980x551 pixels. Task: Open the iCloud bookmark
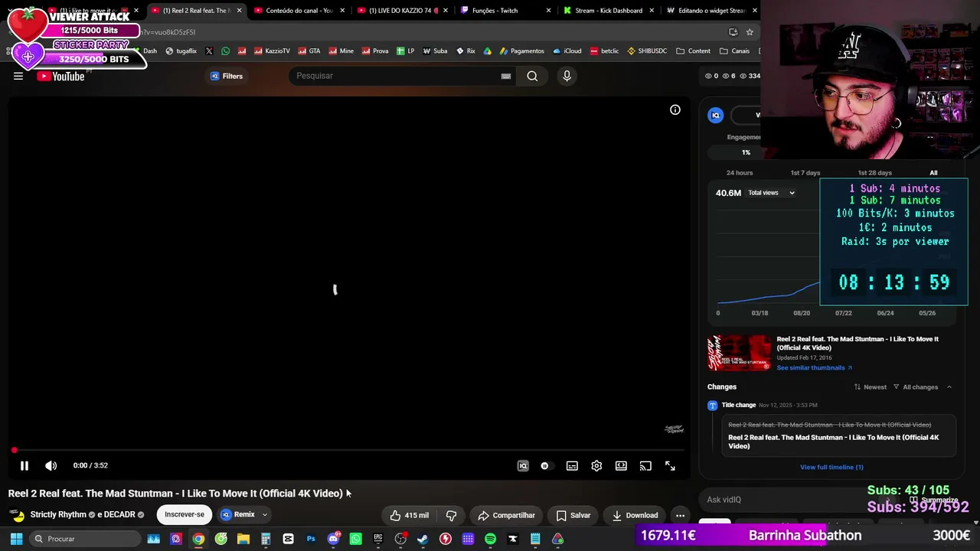click(x=567, y=51)
